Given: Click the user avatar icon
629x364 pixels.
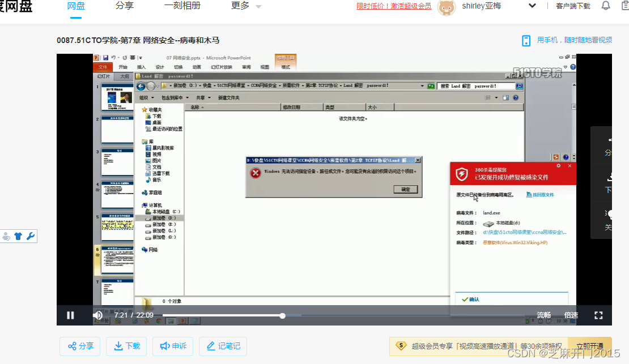Looking at the screenshot, I should point(447,7).
